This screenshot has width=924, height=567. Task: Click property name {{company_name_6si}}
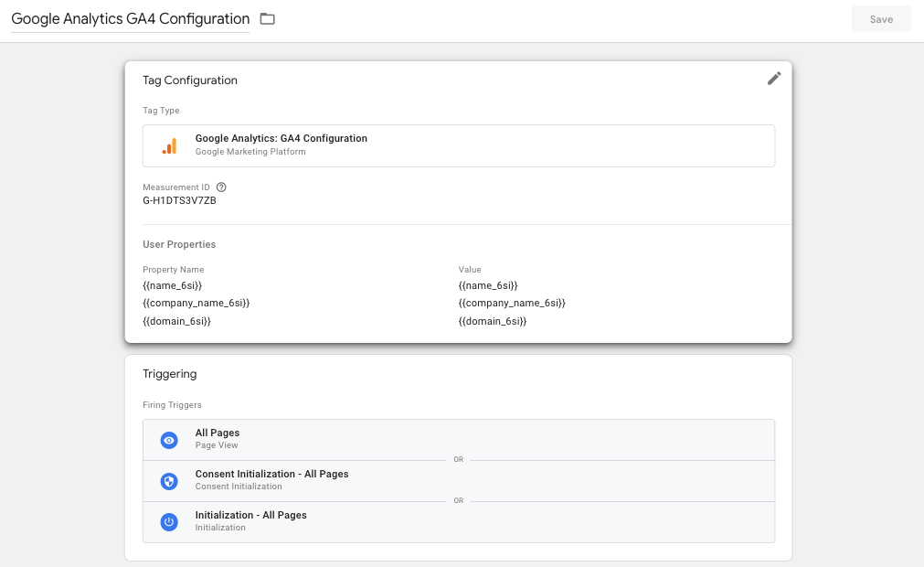196,303
